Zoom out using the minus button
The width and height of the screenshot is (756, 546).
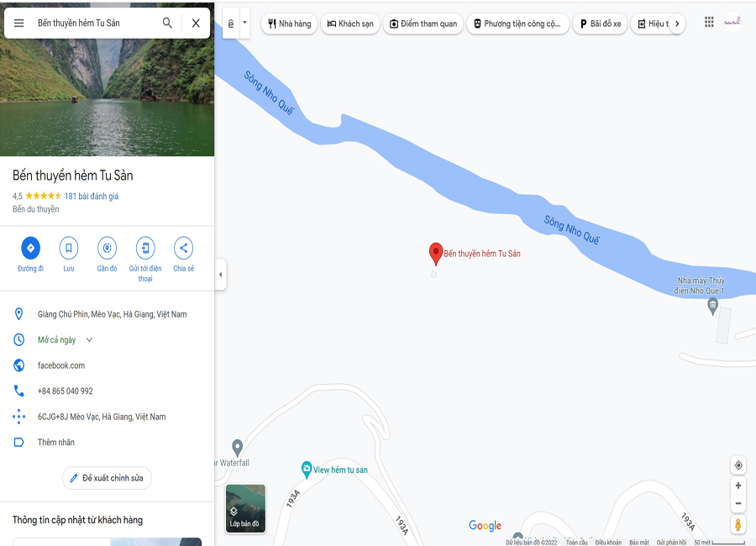738,503
